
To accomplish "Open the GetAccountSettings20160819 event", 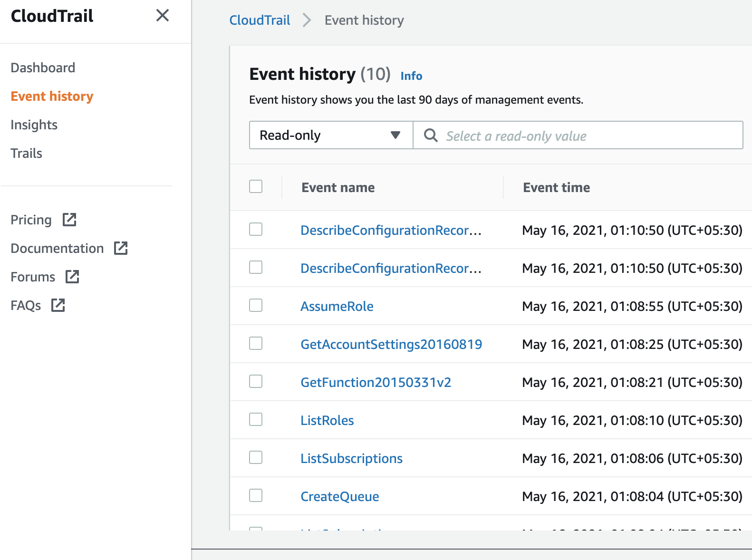I will click(391, 344).
